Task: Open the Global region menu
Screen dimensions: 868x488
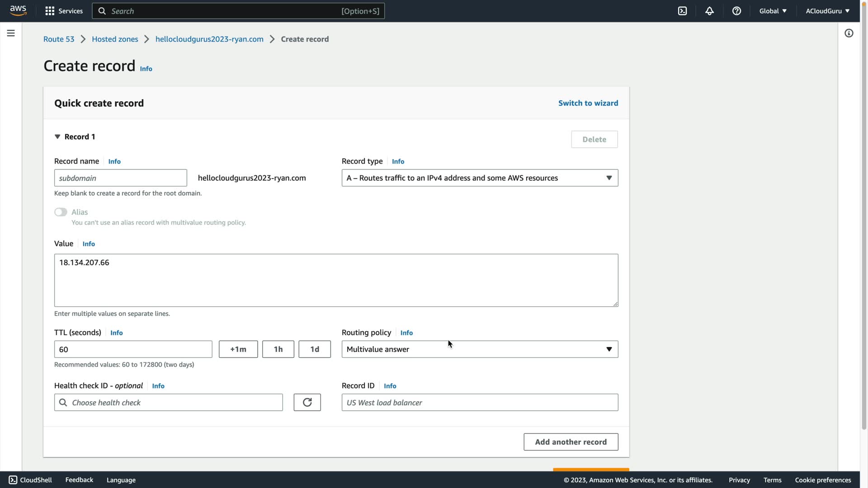Action: click(x=773, y=11)
